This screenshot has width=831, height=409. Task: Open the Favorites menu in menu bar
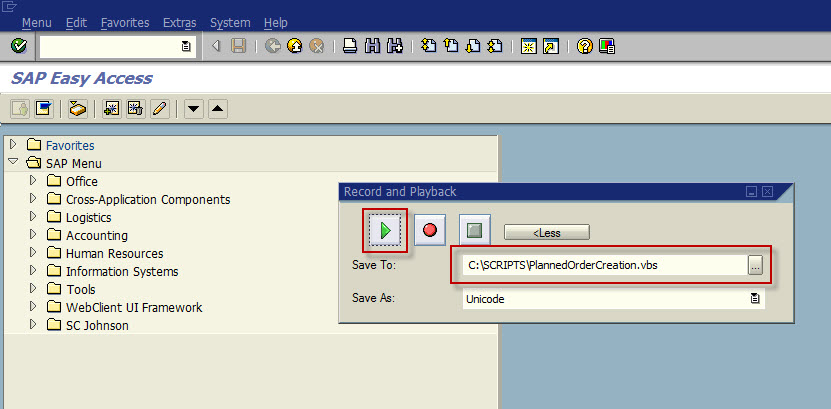pyautogui.click(x=125, y=23)
